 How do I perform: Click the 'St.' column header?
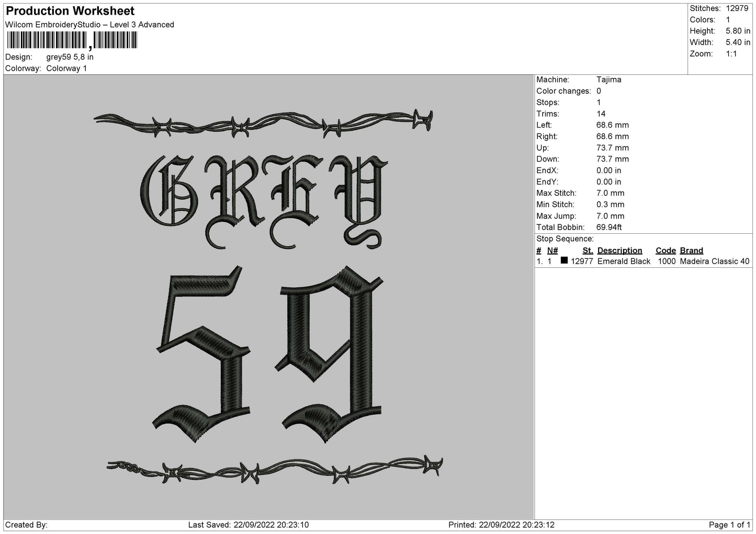pos(588,251)
